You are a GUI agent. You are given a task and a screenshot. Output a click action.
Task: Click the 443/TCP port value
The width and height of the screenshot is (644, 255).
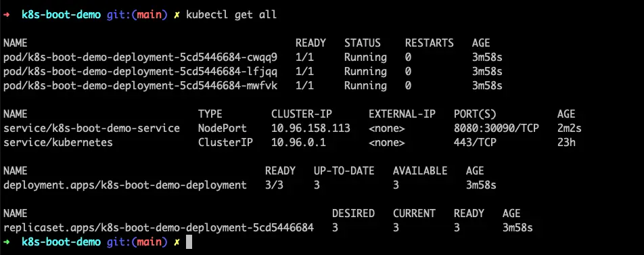[x=475, y=143]
